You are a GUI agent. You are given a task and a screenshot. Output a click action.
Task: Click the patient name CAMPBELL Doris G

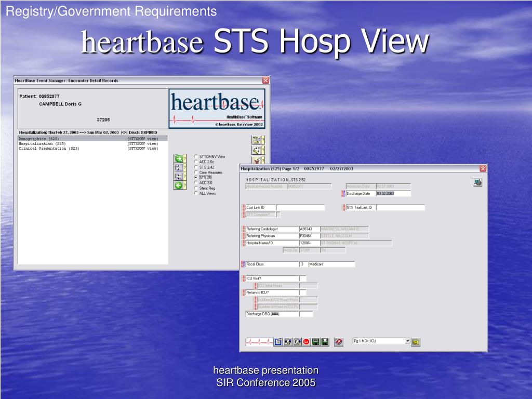(x=60, y=104)
